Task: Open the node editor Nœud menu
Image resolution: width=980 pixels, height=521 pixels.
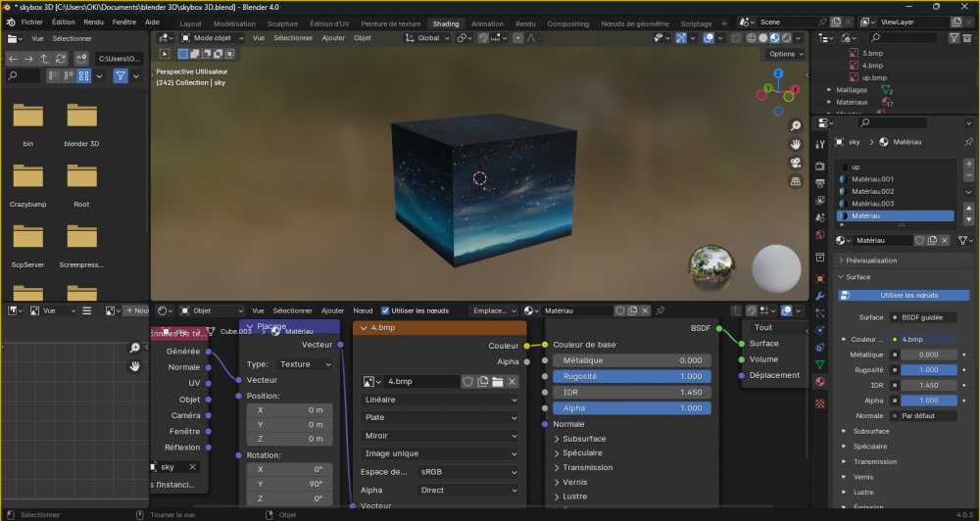Action: coord(363,310)
